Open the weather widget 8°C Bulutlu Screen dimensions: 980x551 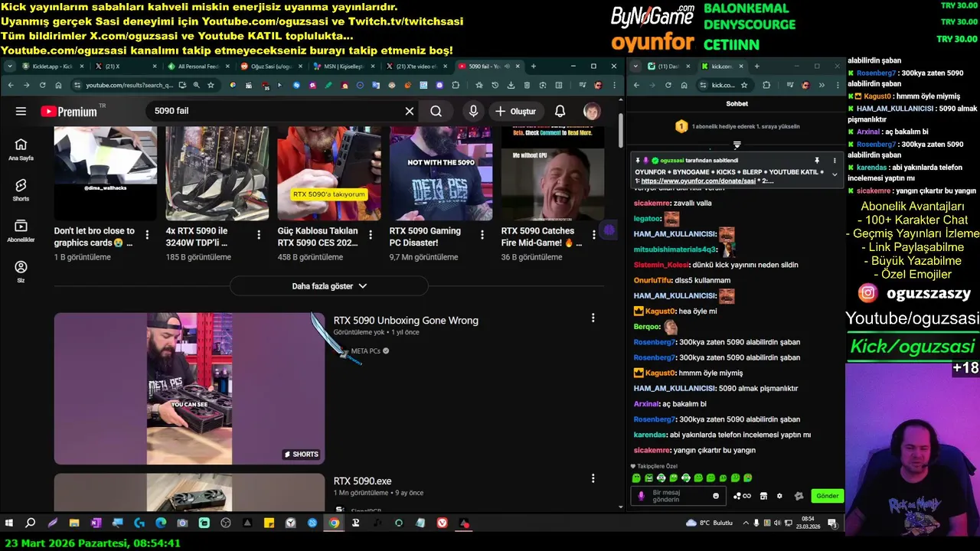coord(710,523)
